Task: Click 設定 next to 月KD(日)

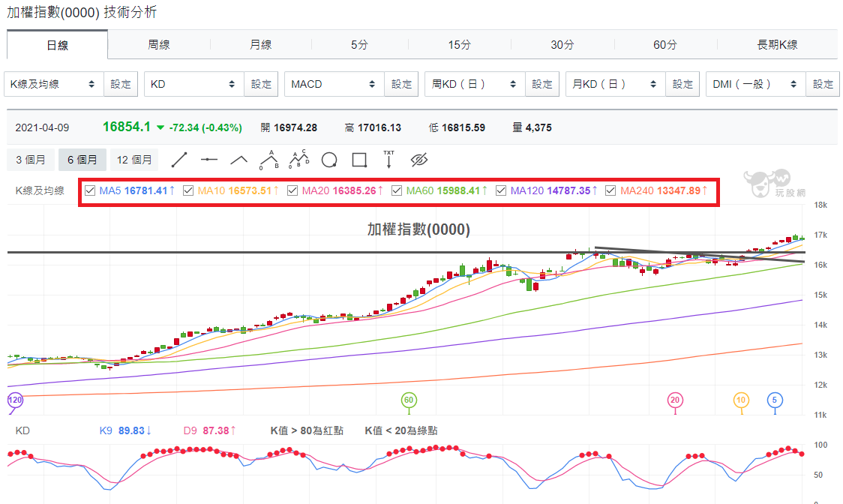Action: (682, 84)
